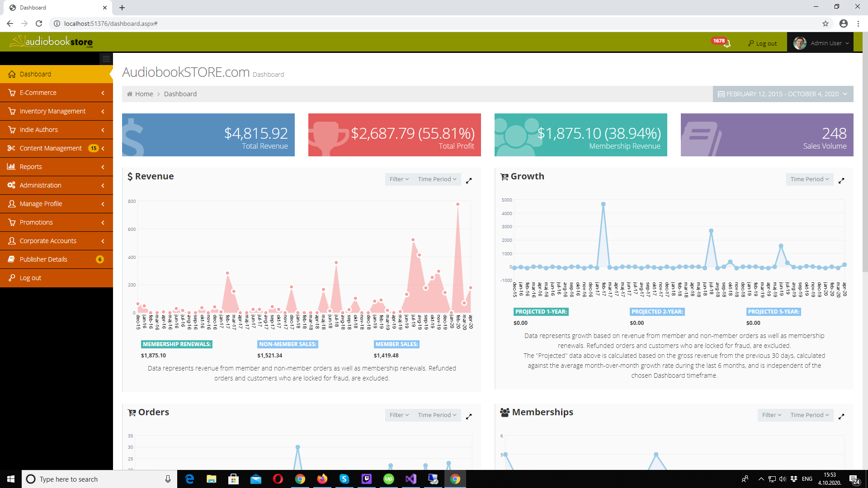Open the Orders Time Period dropdown
The width and height of the screenshot is (868, 488).
[x=437, y=415]
